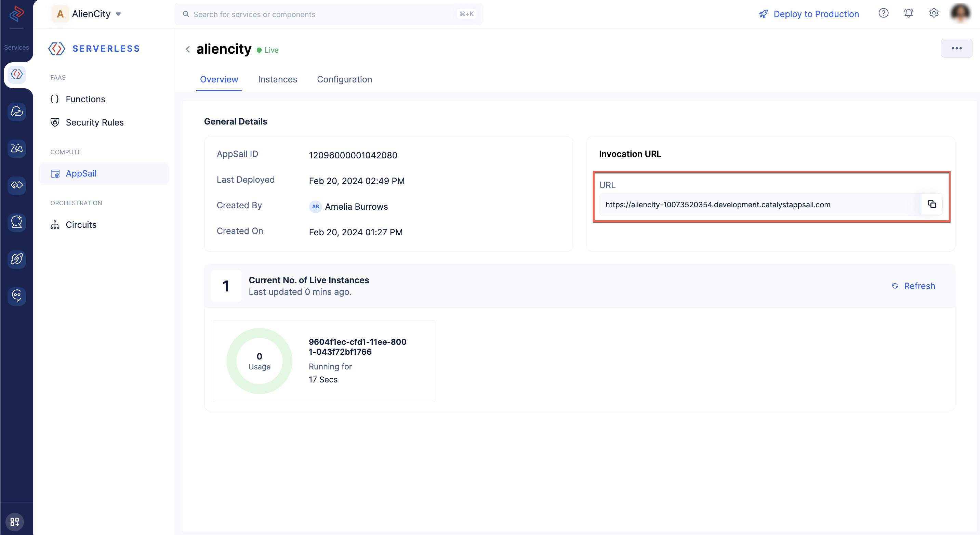Click the Live status indicator
Image resolution: width=980 pixels, height=535 pixels.
267,50
